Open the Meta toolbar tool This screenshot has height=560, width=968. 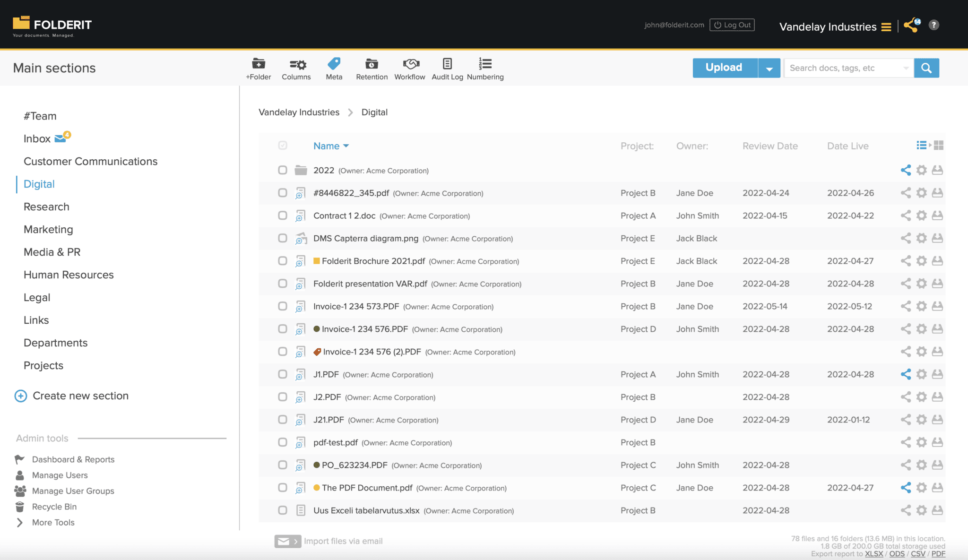(x=334, y=68)
